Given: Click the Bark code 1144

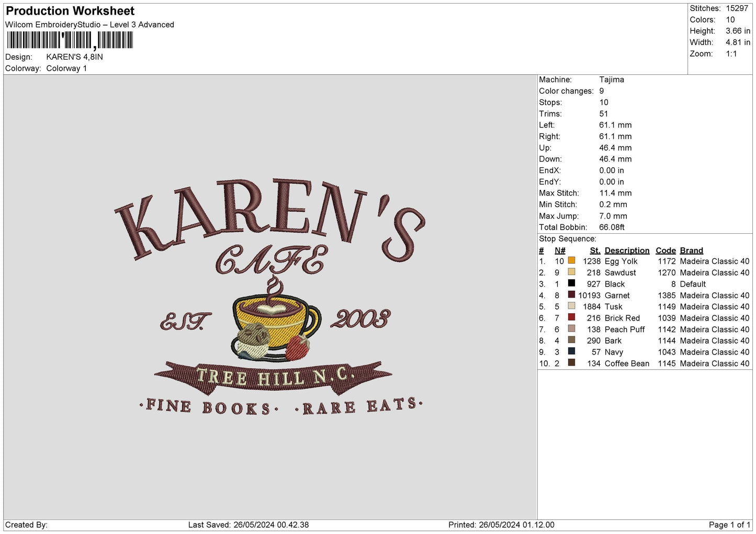Looking at the screenshot, I should [x=667, y=341].
